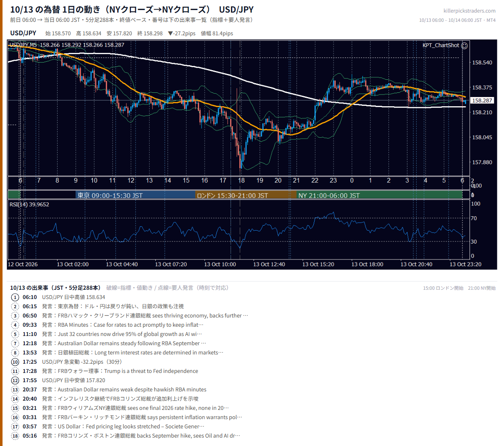Click the 158.375 price axis label

pyautogui.click(x=482, y=87)
